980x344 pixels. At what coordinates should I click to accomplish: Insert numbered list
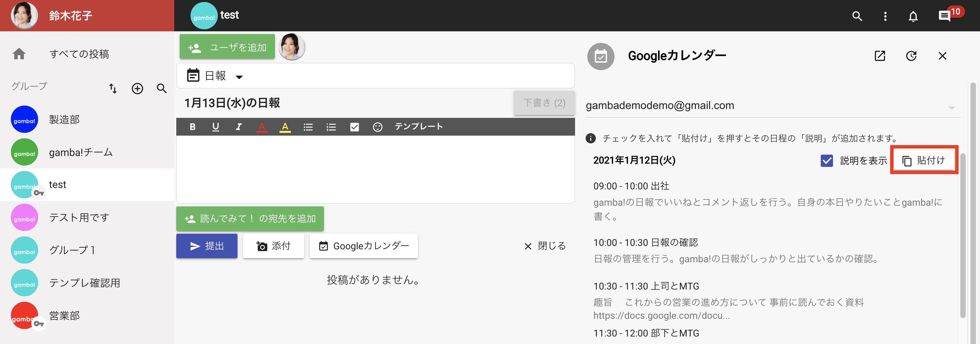tap(331, 127)
